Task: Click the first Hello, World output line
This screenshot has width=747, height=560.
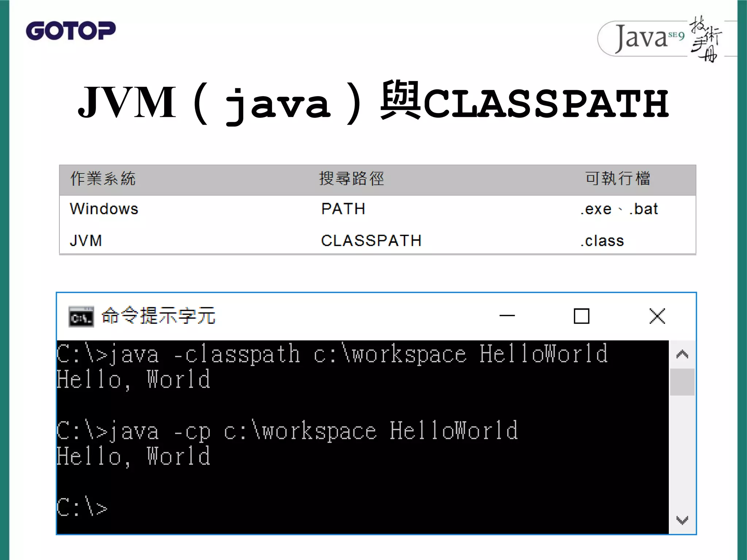Action: coord(133,380)
